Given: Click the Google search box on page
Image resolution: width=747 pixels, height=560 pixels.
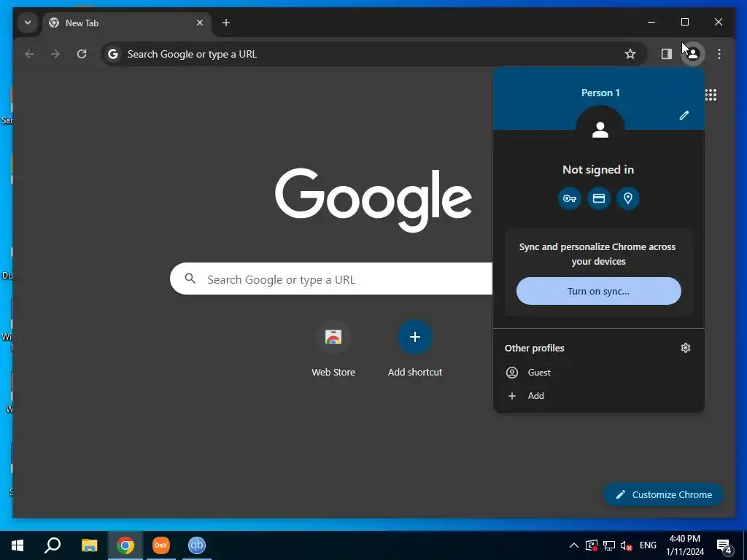Looking at the screenshot, I should (x=331, y=279).
